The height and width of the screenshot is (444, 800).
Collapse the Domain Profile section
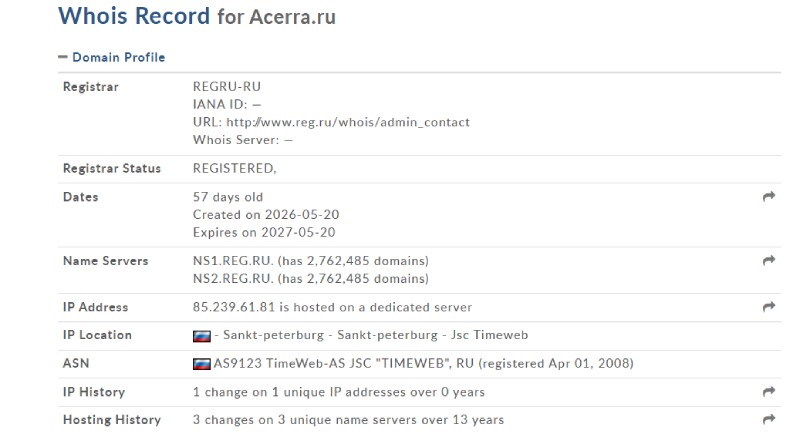[118, 57]
